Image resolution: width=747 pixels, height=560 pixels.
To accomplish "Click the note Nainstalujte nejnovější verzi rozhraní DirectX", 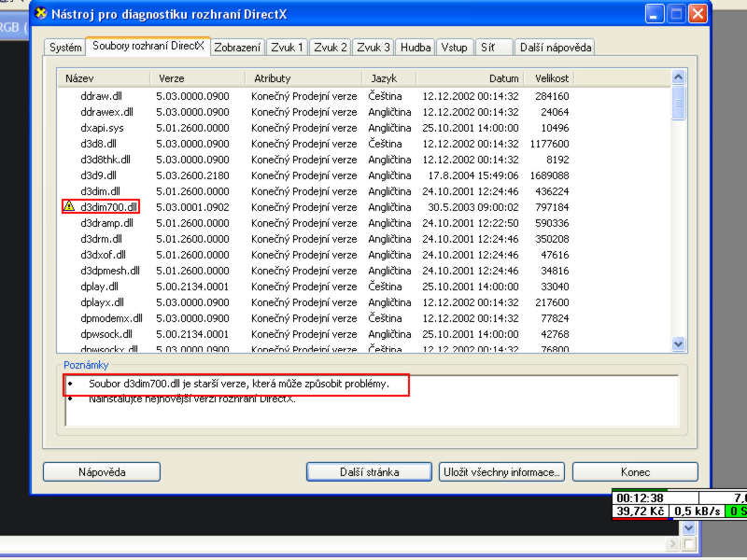I will click(192, 399).
